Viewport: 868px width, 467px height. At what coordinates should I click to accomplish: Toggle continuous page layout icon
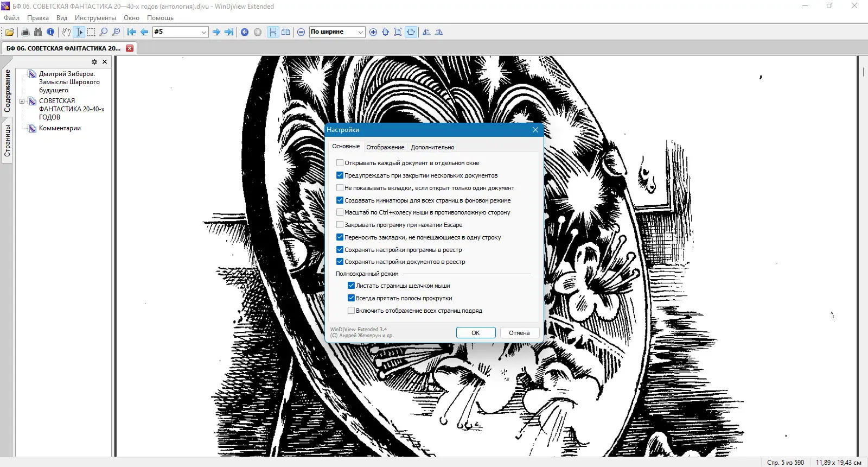(273, 32)
